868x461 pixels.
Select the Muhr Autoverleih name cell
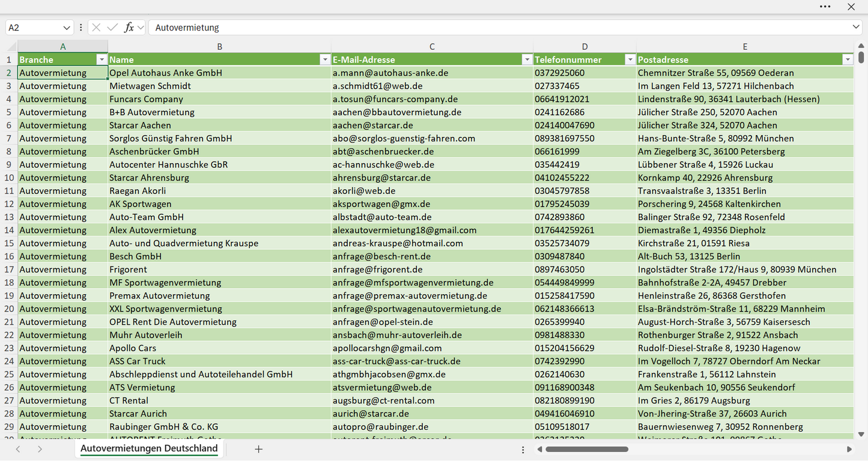click(x=220, y=335)
